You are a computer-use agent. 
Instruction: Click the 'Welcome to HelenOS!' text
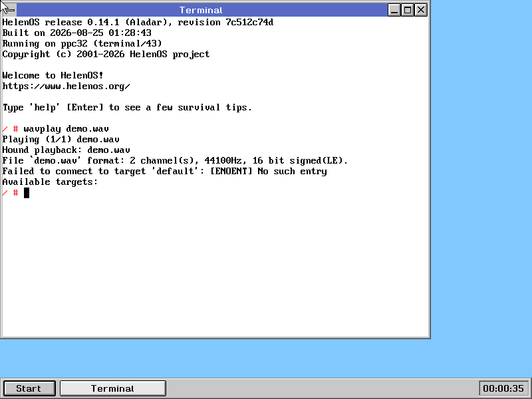[x=53, y=75]
